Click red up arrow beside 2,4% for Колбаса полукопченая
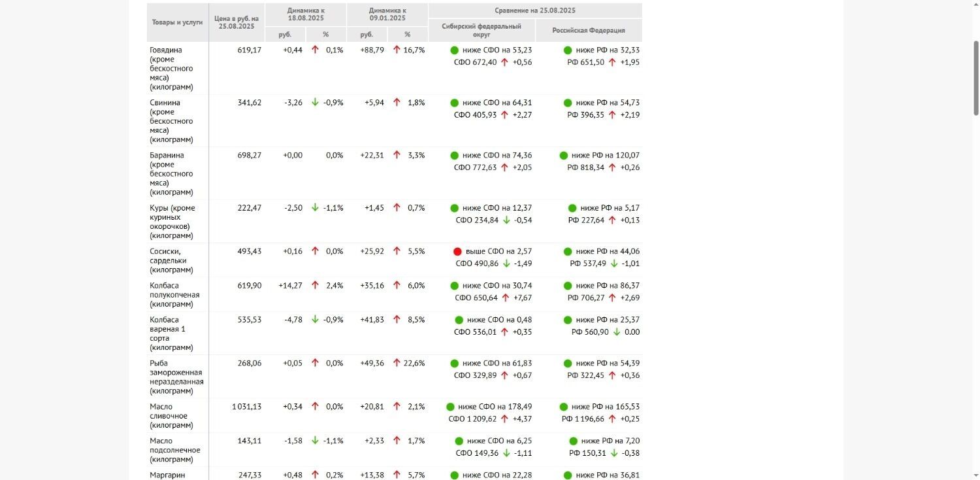The image size is (980, 480). point(315,286)
